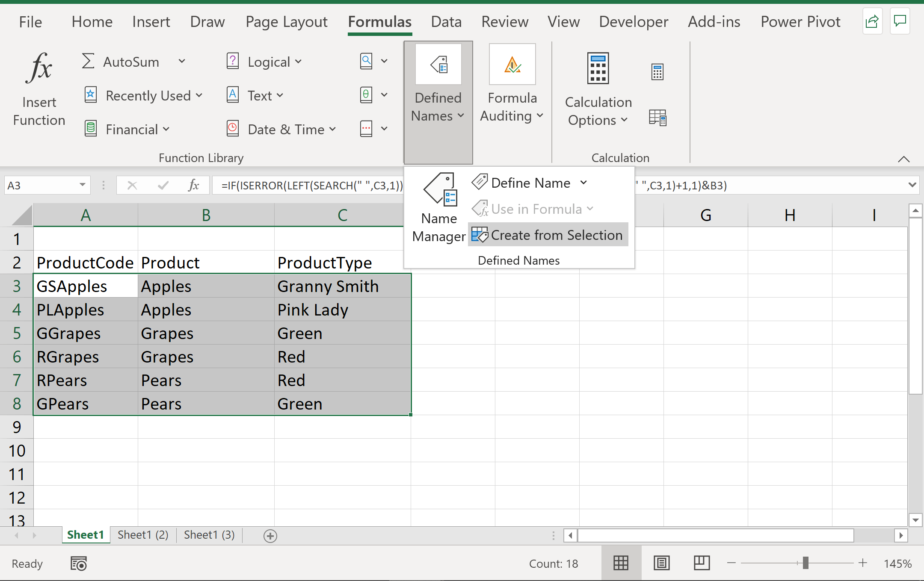This screenshot has width=924, height=581.
Task: Click the Calculate Sheet icon
Action: tap(657, 118)
